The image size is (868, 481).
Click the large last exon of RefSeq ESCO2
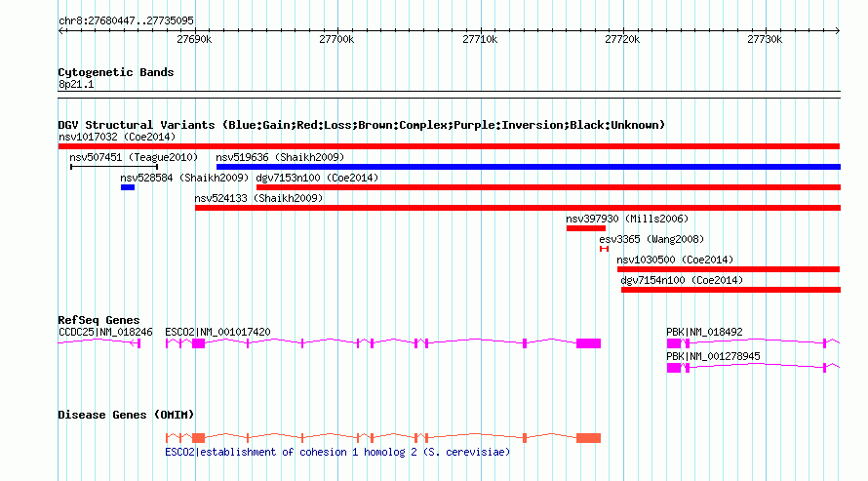click(x=588, y=343)
